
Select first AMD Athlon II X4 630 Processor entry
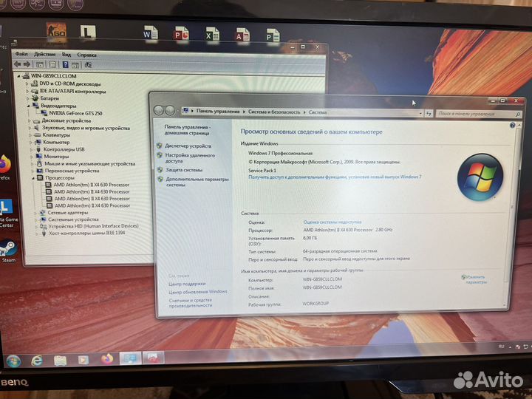click(x=92, y=185)
